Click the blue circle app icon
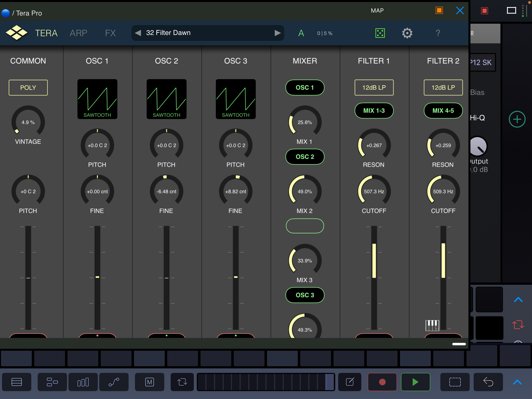Image resolution: width=532 pixels, height=399 pixels. (5, 13)
